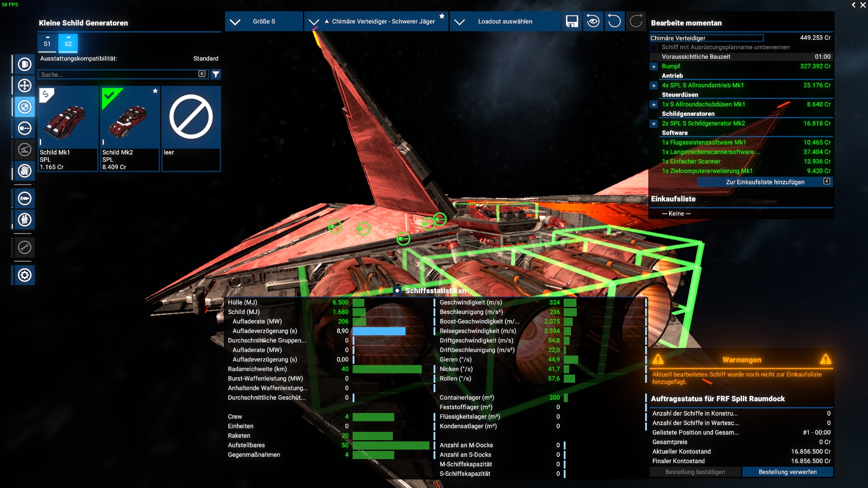
Task: Open the gear settings sidebar icon
Action: coord(24,275)
